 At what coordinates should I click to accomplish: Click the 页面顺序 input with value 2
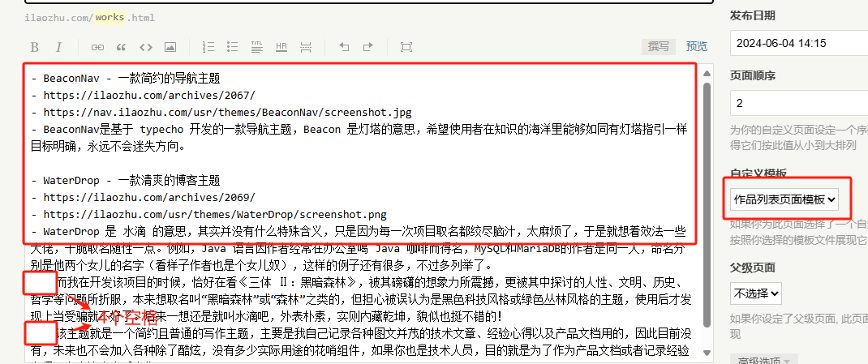point(799,103)
